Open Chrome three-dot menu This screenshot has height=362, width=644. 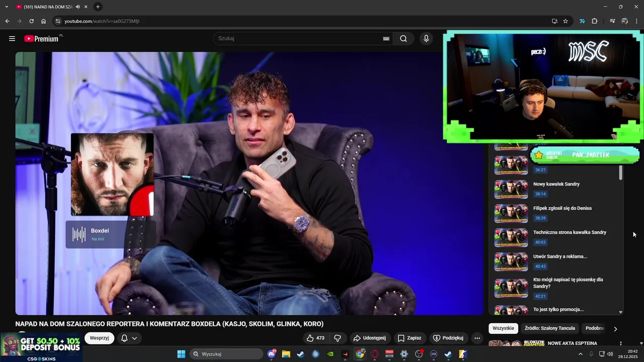click(637, 21)
